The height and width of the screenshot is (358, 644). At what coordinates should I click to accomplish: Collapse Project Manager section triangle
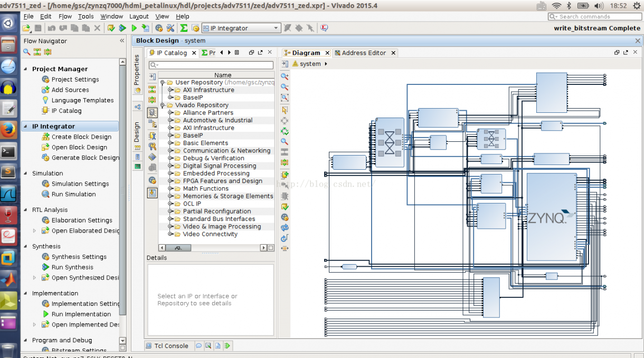coord(26,69)
